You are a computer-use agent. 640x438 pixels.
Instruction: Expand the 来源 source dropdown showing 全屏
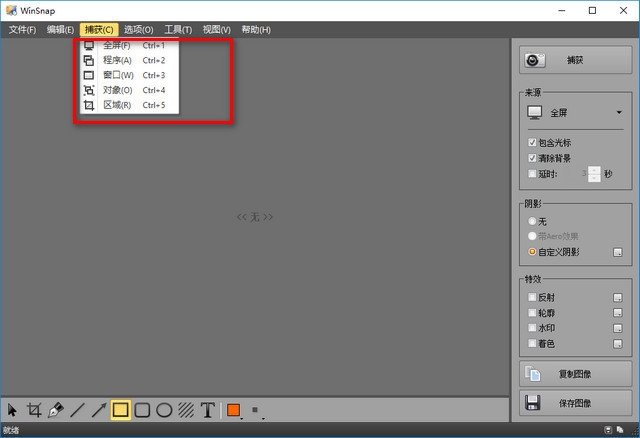tap(575, 113)
